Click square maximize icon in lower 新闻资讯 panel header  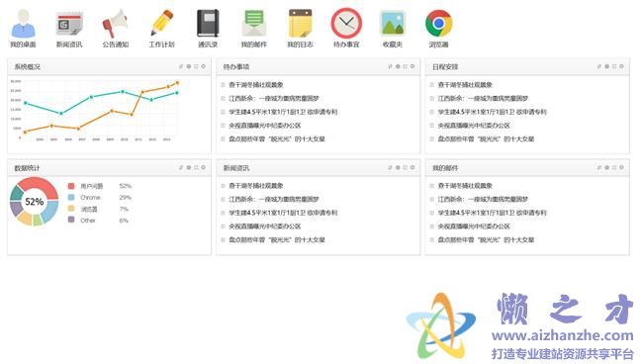[x=406, y=167]
